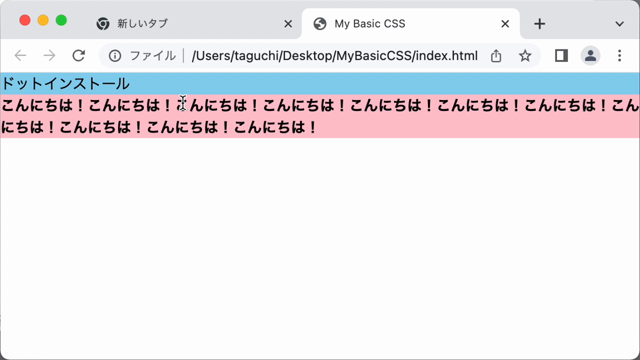640x360 pixels.
Task: Click the browser back arrow
Action: click(20, 56)
